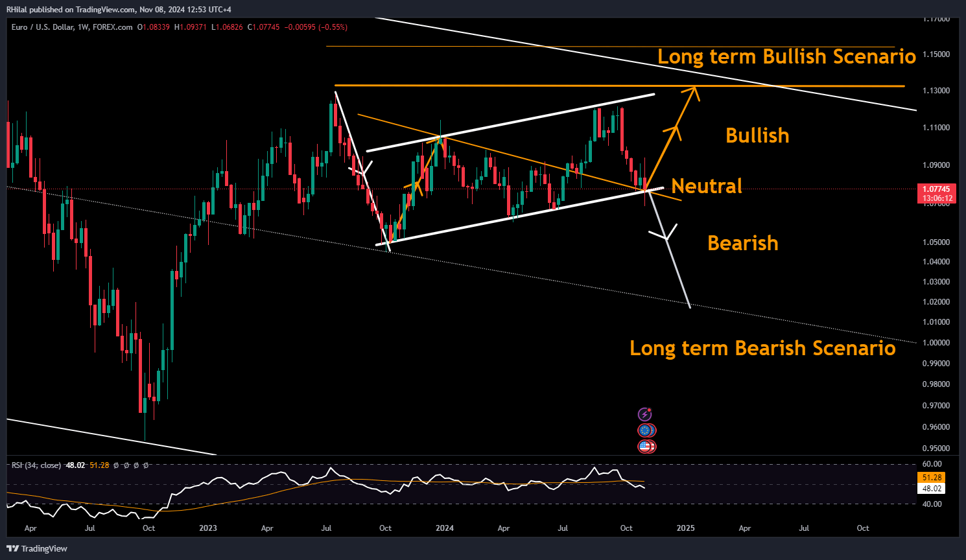The height and width of the screenshot is (560, 966).
Task: Select the Long term Bullish Scenario text
Action: [786, 56]
